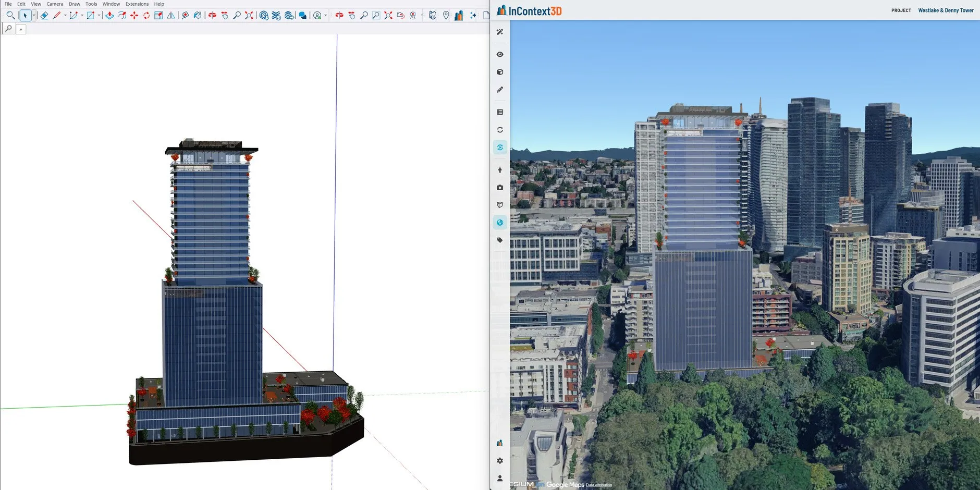Click the magic wand icon in InContext3D sidebar
This screenshot has height=490, width=980.
pyautogui.click(x=500, y=32)
